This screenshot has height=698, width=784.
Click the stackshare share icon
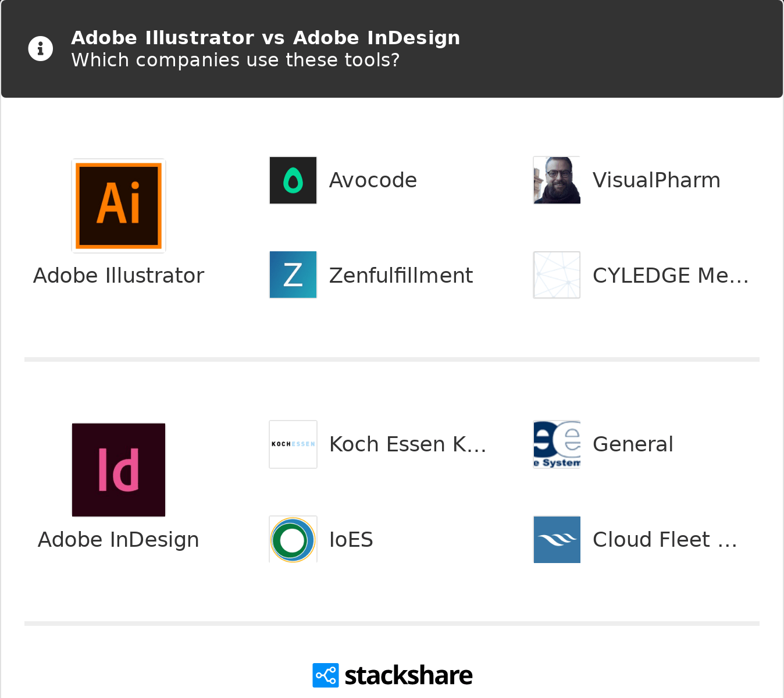point(325,675)
